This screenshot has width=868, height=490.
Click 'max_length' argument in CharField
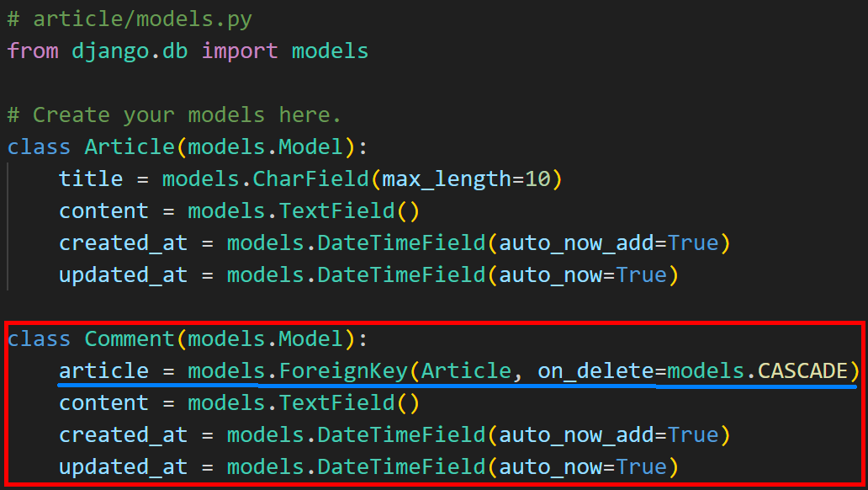point(447,179)
